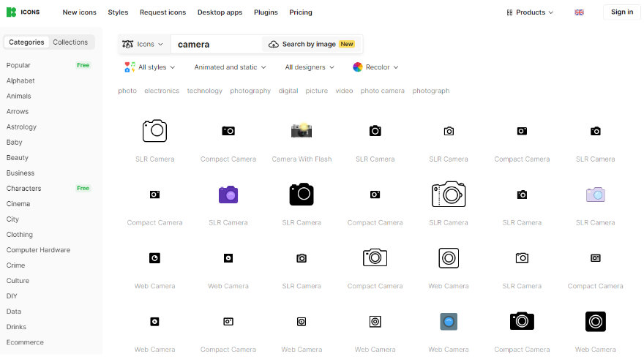Image resolution: width=644 pixels, height=362 pixels.
Task: Switch to the Collections tab
Action: pos(70,42)
